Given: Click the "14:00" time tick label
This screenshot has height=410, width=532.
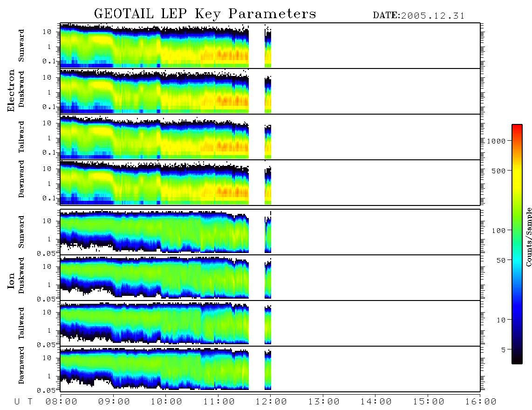Looking at the screenshot, I should click(x=376, y=402).
